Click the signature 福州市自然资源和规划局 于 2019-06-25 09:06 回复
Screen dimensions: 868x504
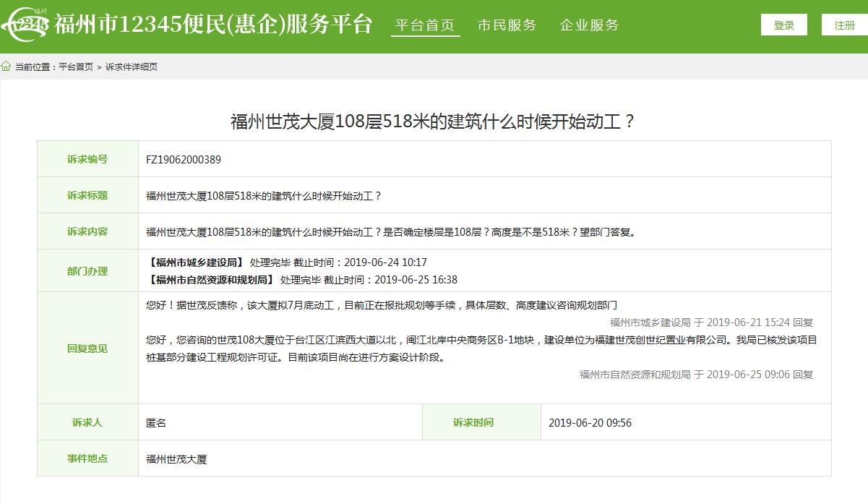pos(697,375)
